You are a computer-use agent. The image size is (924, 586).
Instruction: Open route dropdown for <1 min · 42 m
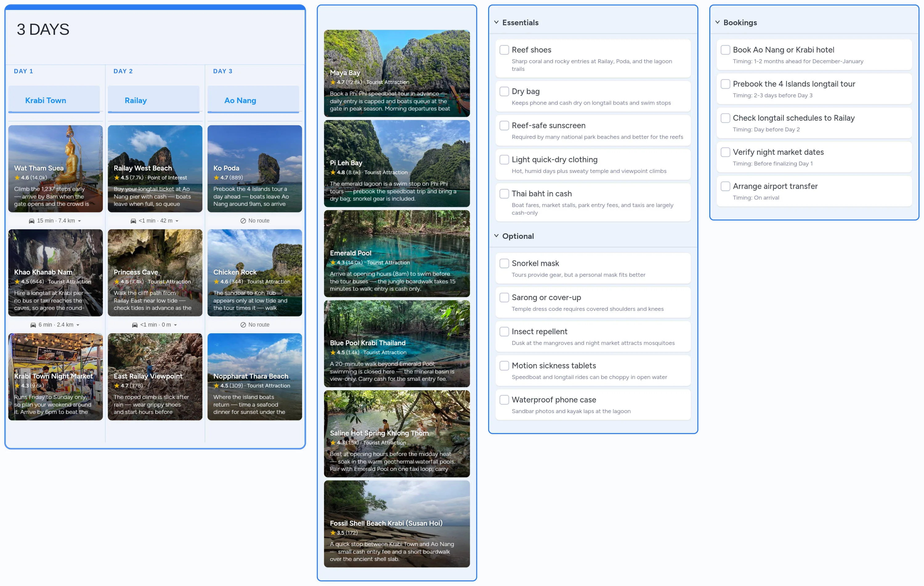coord(176,221)
